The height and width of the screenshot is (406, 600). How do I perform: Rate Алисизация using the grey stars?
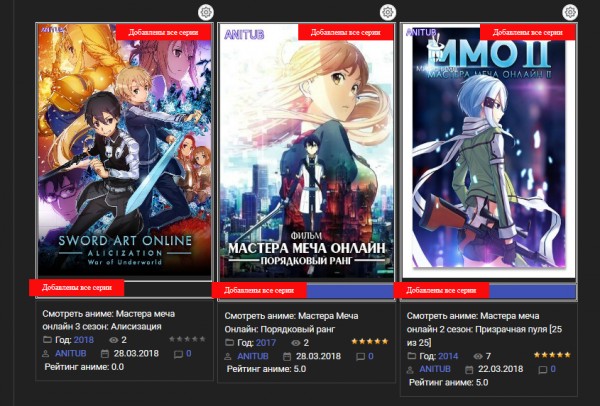coord(187,339)
